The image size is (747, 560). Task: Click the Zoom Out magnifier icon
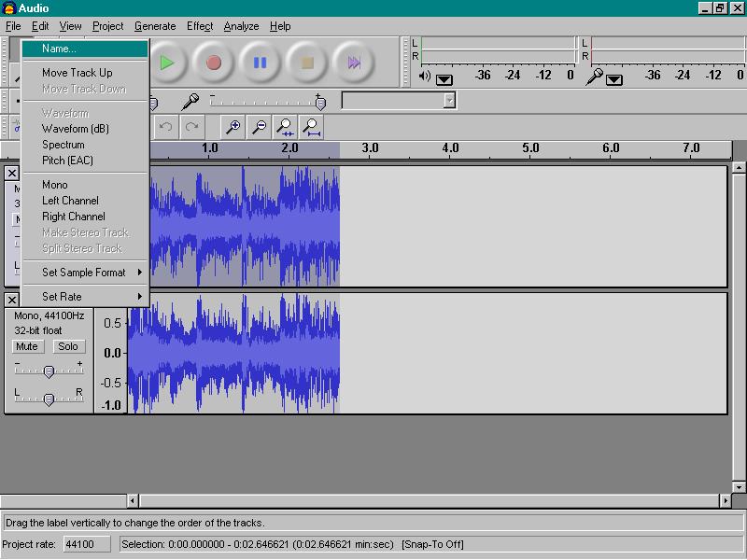point(260,127)
